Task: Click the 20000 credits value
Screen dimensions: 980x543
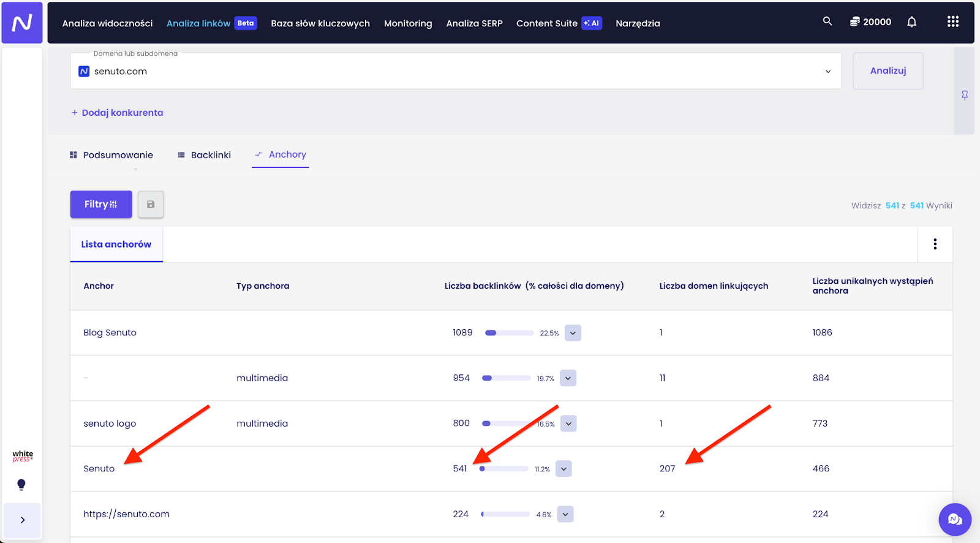Action: (x=877, y=22)
